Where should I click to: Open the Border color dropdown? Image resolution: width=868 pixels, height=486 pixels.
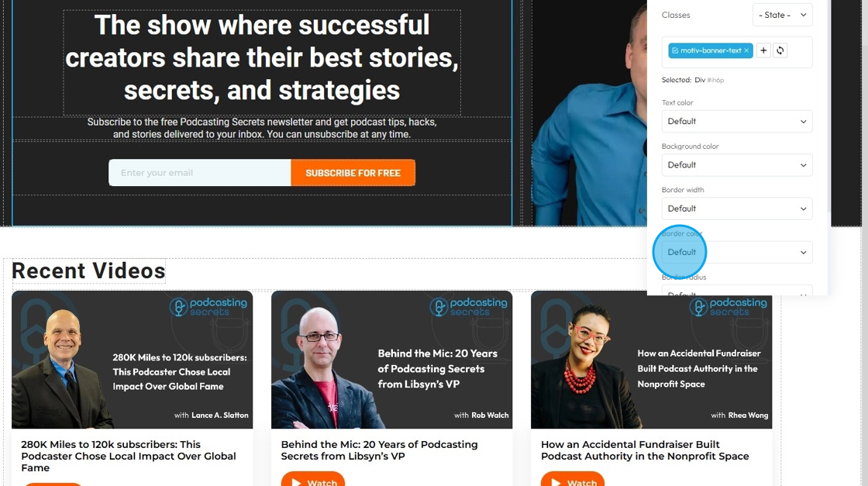pos(737,253)
